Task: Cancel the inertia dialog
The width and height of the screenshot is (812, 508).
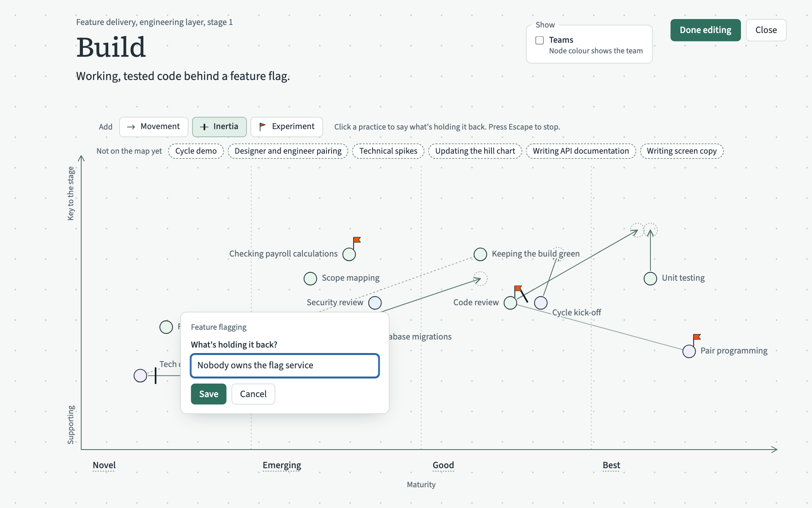Action: point(253,394)
